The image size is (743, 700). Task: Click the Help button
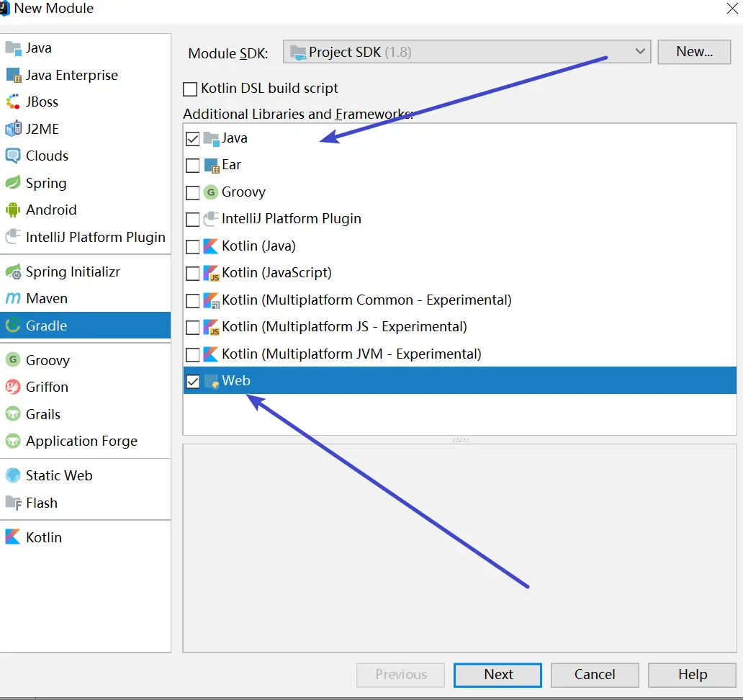click(x=692, y=674)
